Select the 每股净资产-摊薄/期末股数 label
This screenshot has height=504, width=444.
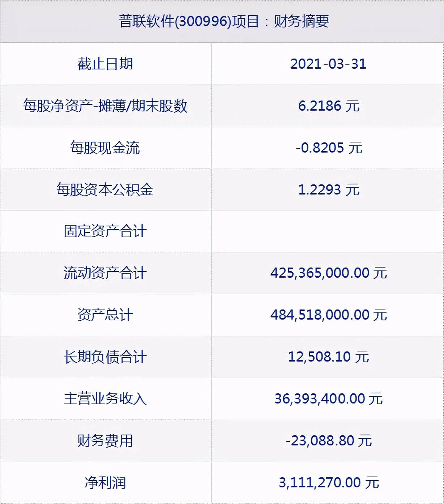[x=105, y=106]
